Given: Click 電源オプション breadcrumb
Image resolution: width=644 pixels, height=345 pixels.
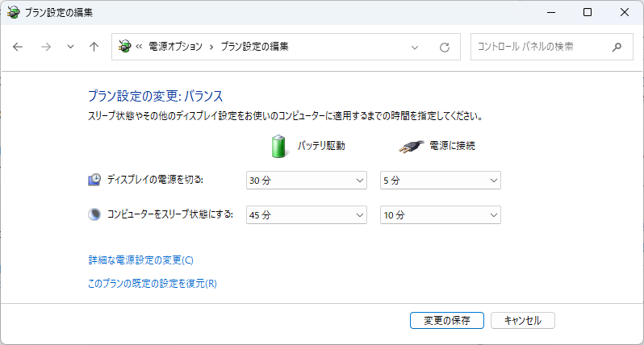Looking at the screenshot, I should (175, 47).
